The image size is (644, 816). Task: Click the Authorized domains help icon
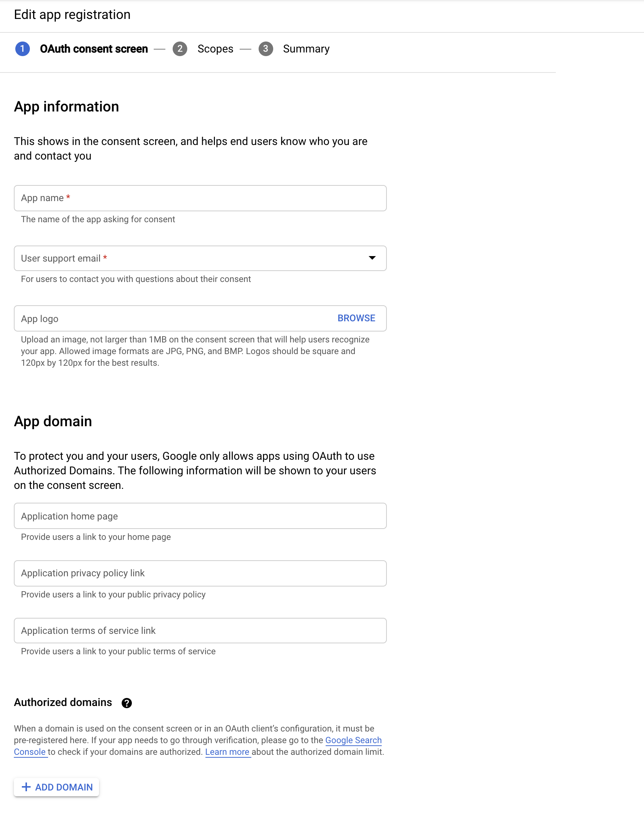(x=127, y=703)
